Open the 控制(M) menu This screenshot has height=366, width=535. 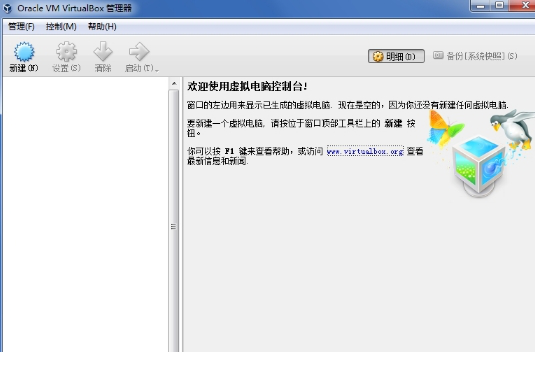(x=61, y=27)
